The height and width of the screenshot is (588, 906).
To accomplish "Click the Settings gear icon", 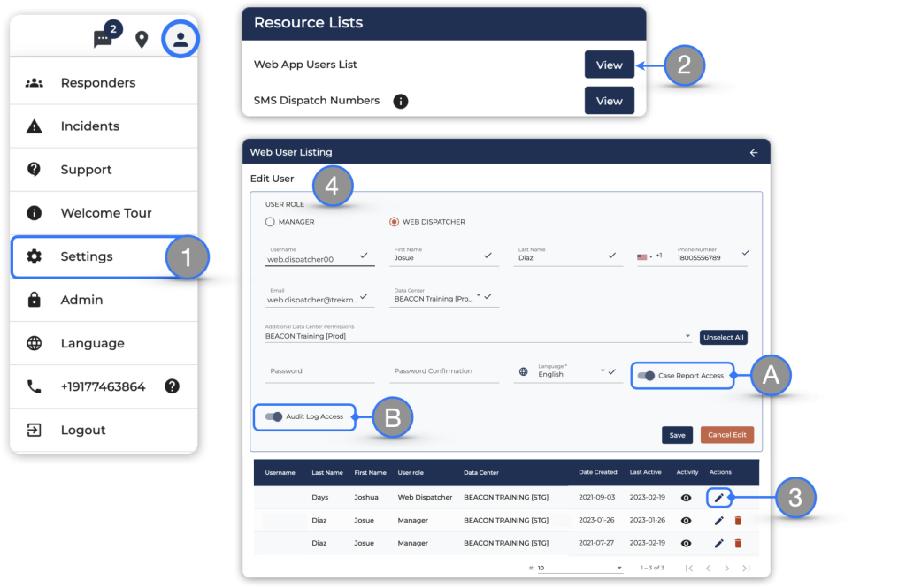I will (x=35, y=256).
